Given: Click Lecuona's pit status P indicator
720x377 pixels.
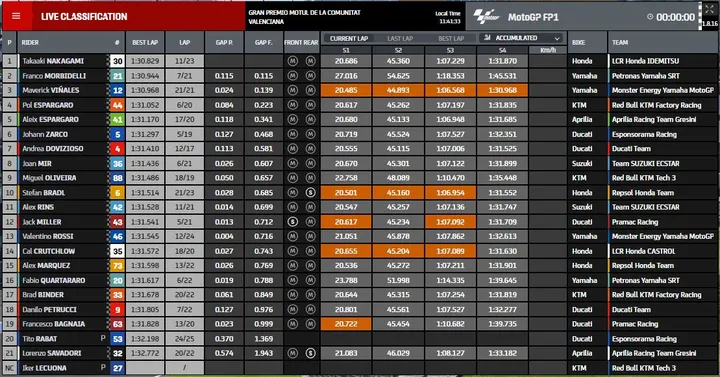Looking at the screenshot, I should tap(103, 367).
